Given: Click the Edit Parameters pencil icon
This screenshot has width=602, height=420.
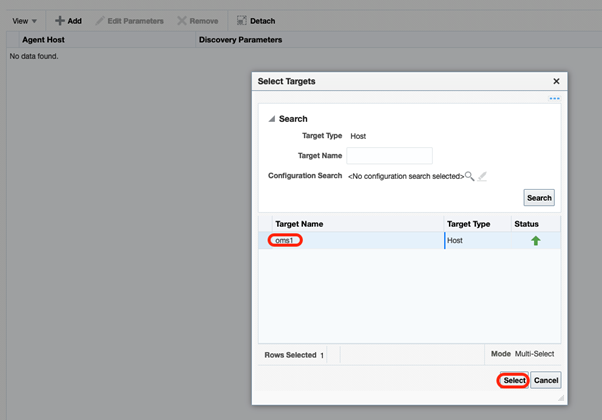Looking at the screenshot, I should 100,20.
